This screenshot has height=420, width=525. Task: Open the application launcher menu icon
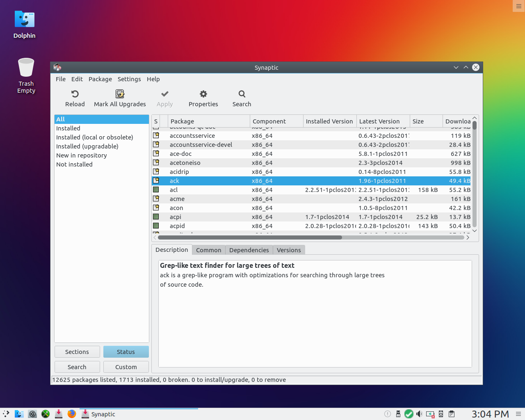[x=6, y=414]
